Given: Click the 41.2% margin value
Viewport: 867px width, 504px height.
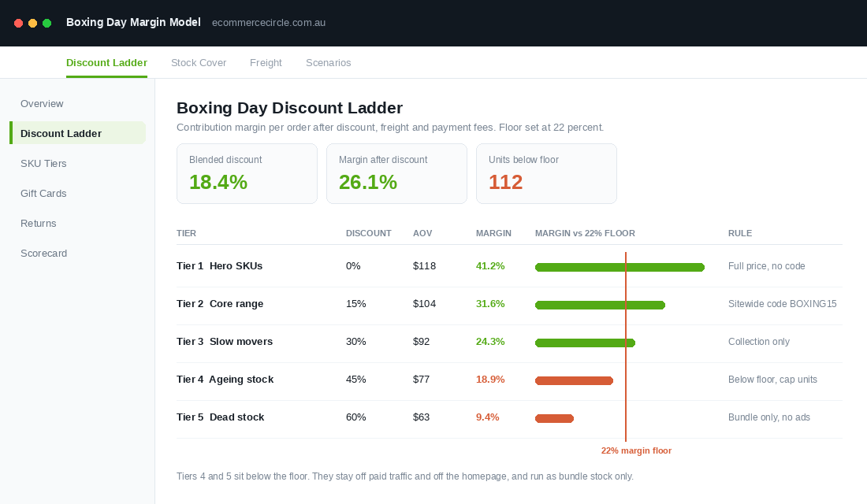Looking at the screenshot, I should click(490, 266).
